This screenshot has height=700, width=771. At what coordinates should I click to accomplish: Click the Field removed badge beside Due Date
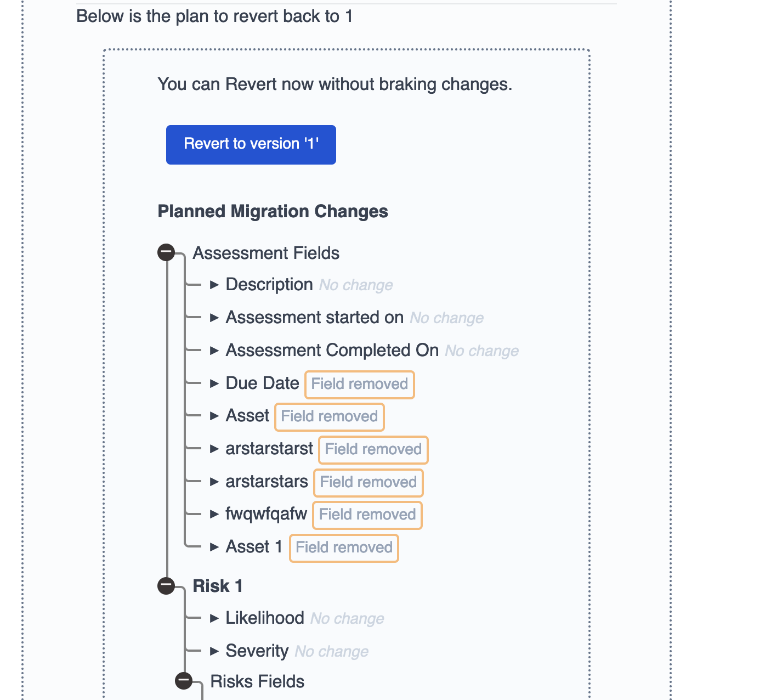pyautogui.click(x=359, y=384)
